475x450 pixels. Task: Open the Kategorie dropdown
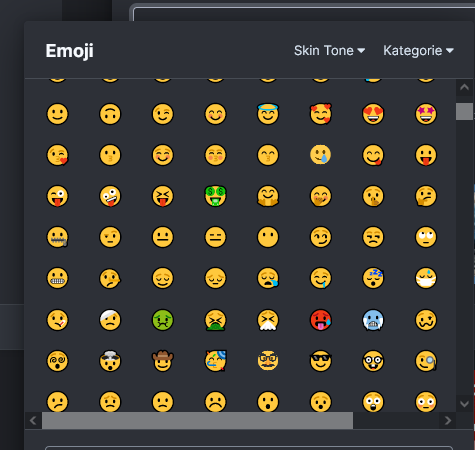click(418, 51)
